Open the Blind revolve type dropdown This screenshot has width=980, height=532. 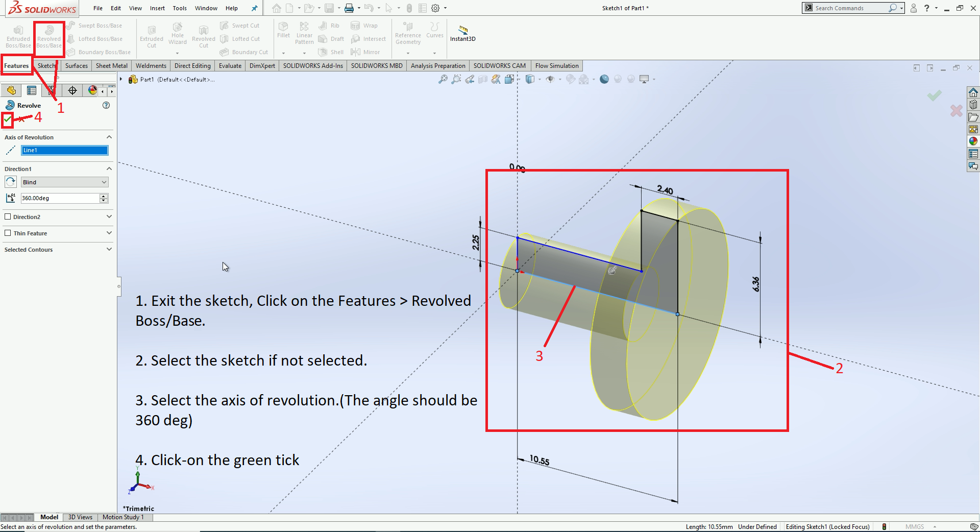coord(65,182)
